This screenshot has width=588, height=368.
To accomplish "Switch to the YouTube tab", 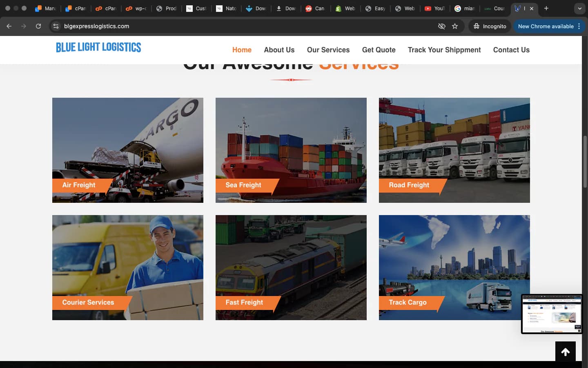I will pyautogui.click(x=435, y=8).
